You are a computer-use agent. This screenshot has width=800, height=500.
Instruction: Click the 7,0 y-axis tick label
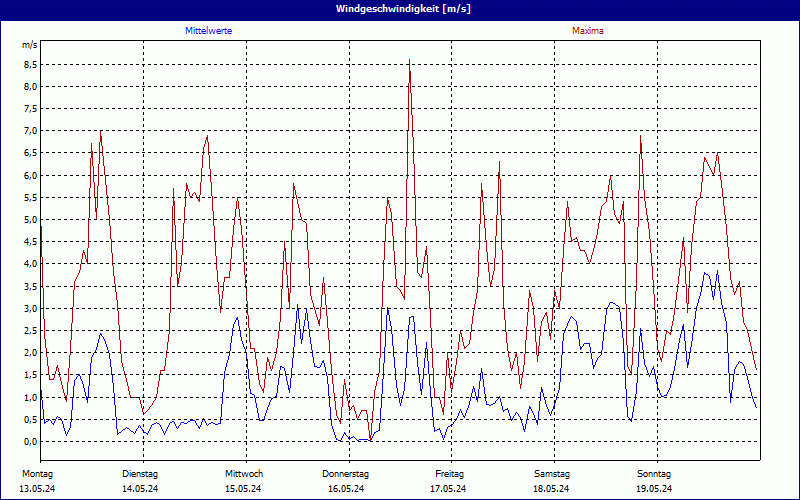click(x=30, y=131)
